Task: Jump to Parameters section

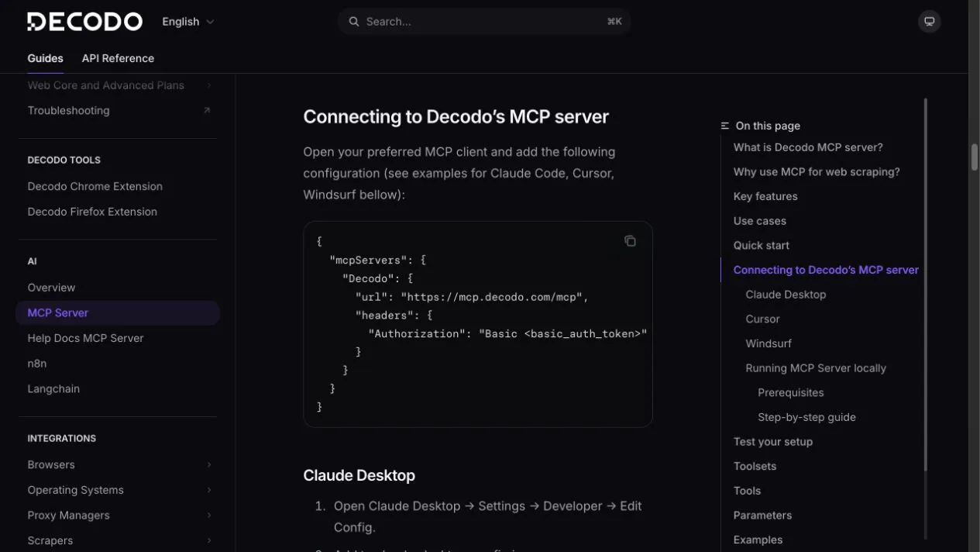Action: coord(762,516)
